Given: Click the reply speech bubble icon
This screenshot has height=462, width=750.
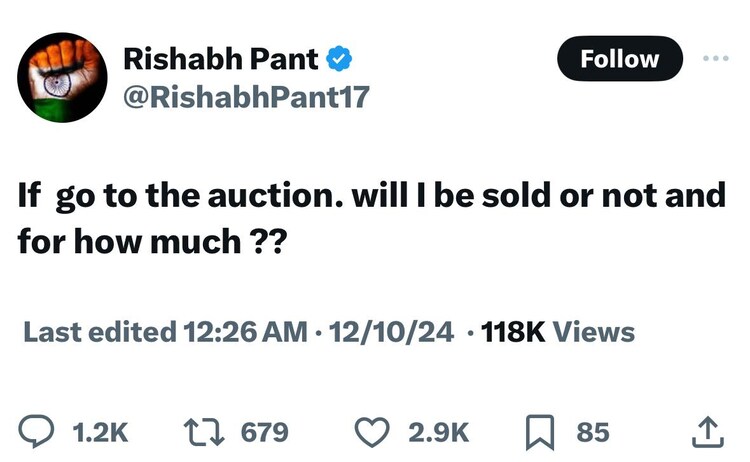Looking at the screenshot, I should (38, 432).
